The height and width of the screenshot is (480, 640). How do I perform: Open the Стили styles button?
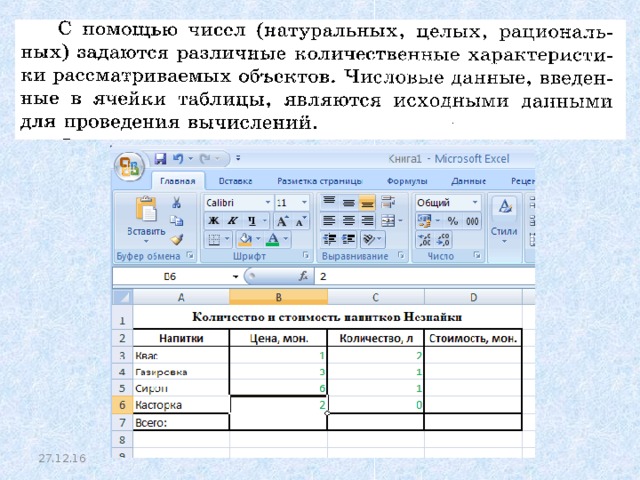tap(504, 220)
